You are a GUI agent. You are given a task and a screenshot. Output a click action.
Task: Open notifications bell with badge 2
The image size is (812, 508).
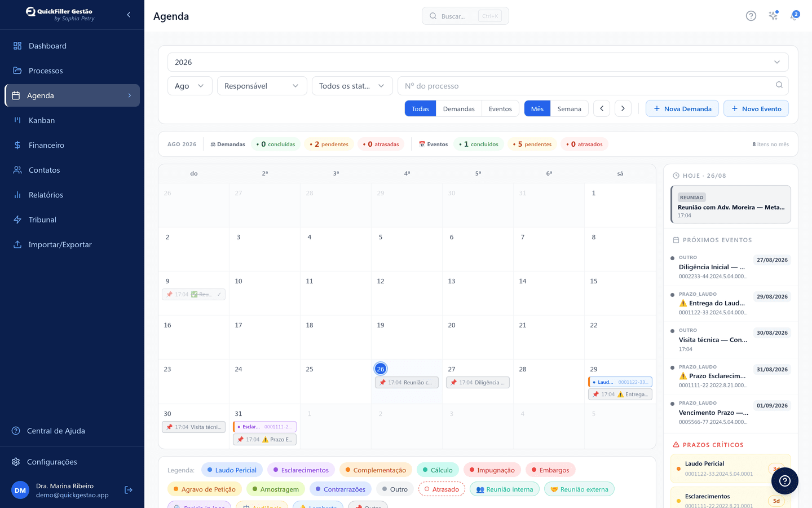(794, 16)
